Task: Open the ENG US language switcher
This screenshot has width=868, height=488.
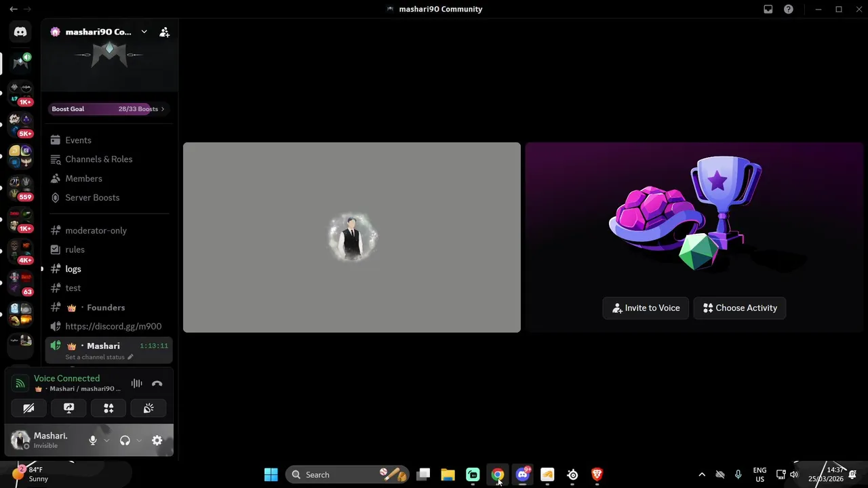Action: click(x=759, y=474)
